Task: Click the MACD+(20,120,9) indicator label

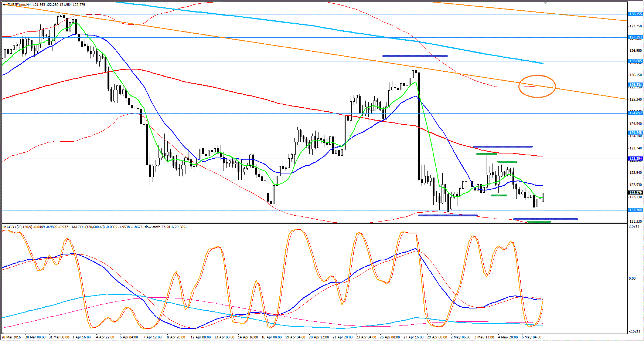Action: (x=18, y=227)
